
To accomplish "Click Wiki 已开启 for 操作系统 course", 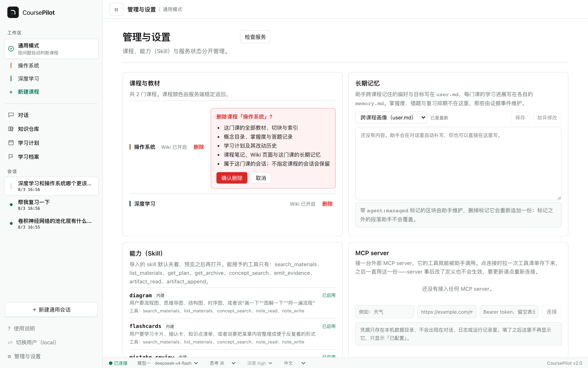I will click(x=174, y=147).
